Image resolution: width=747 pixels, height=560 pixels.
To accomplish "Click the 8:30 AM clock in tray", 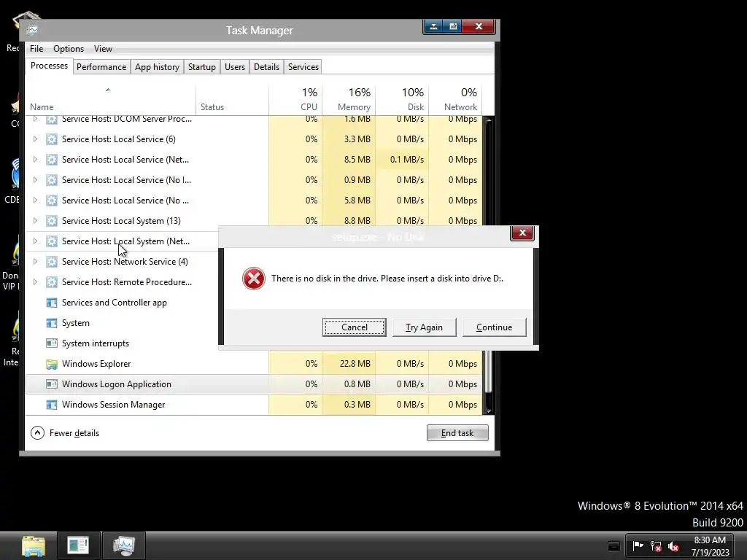I will coord(710,540).
